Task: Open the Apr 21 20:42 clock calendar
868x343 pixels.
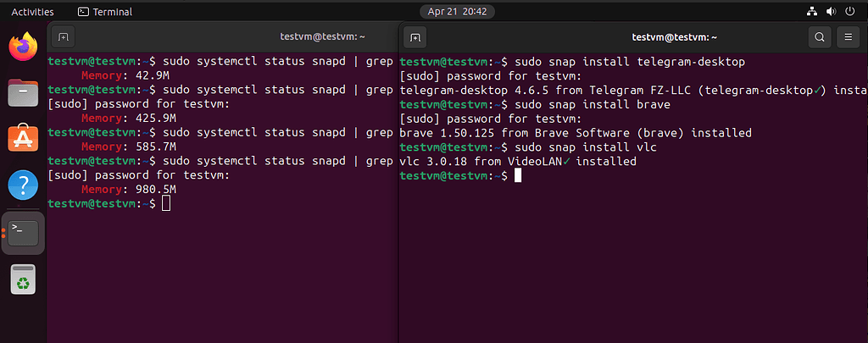Action: pyautogui.click(x=457, y=12)
